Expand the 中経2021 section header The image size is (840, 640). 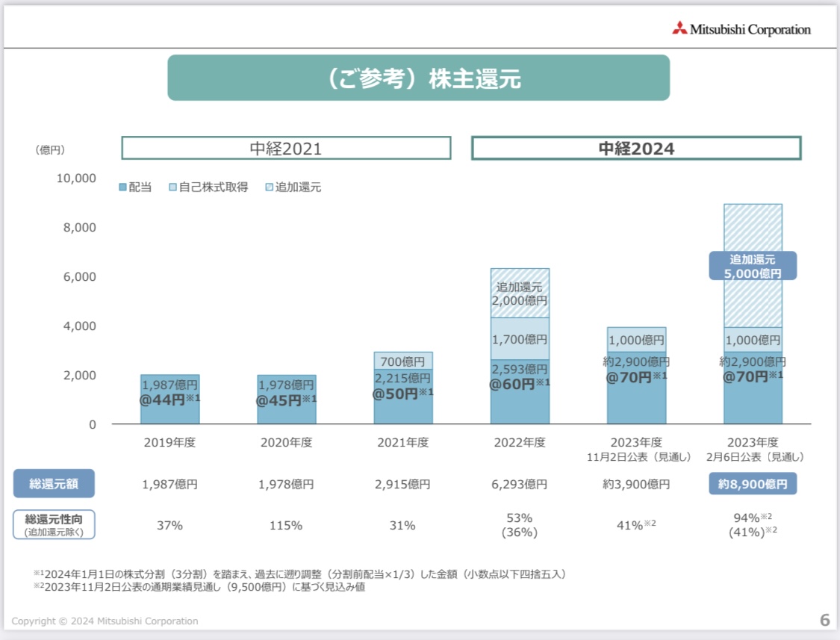click(x=286, y=149)
